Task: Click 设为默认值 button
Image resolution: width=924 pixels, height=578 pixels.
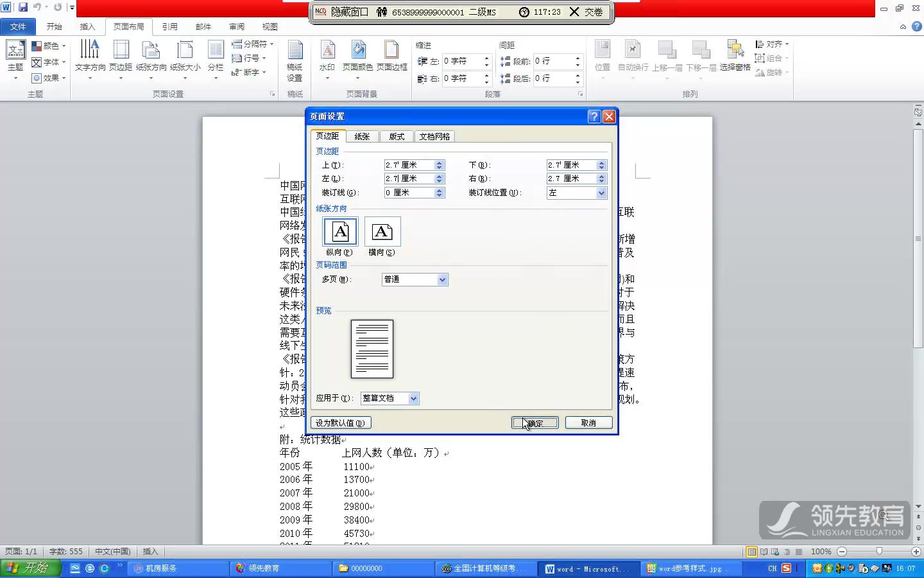Action: tap(341, 423)
